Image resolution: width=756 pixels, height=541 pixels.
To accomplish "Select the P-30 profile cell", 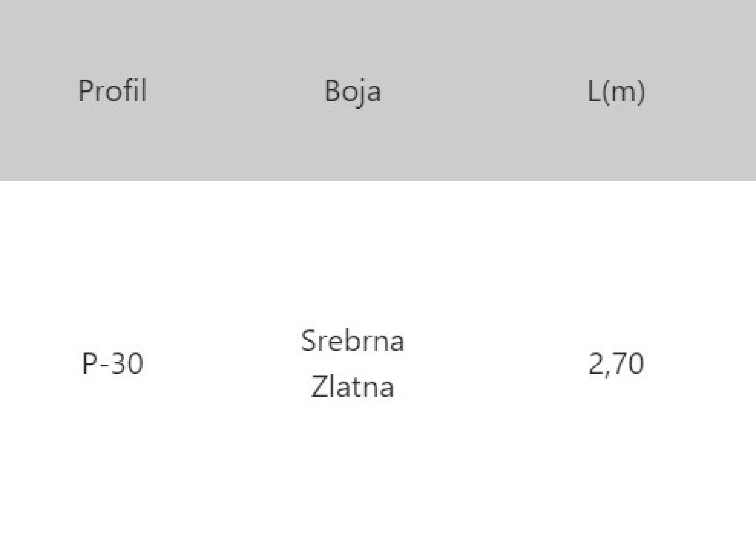I will pos(112,364).
